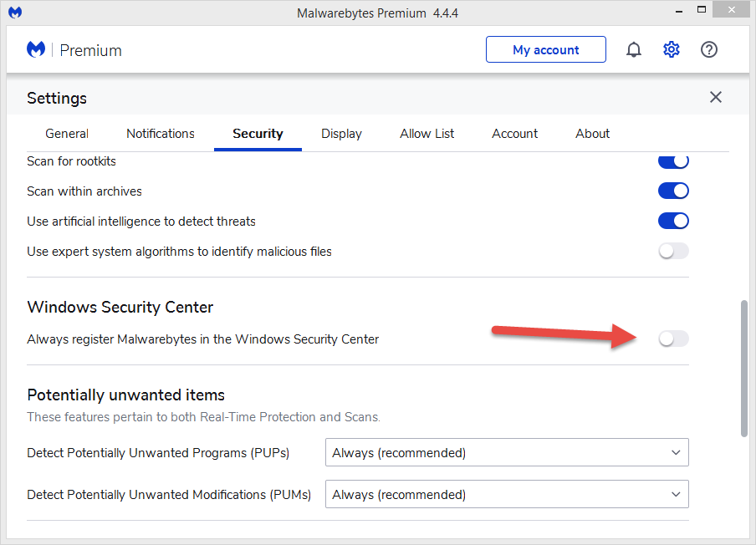Open the Potentially Unwanted Modifications dropdown
The width and height of the screenshot is (756, 545).
pyautogui.click(x=507, y=495)
